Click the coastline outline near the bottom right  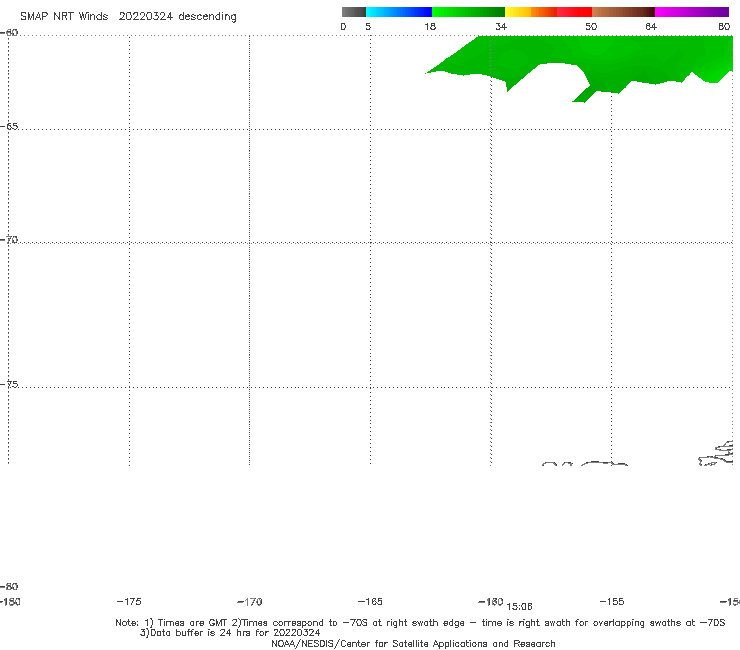(716, 454)
